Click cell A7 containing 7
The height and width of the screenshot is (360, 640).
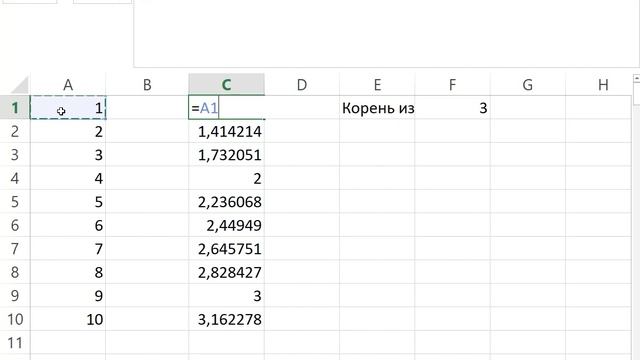click(x=68, y=249)
